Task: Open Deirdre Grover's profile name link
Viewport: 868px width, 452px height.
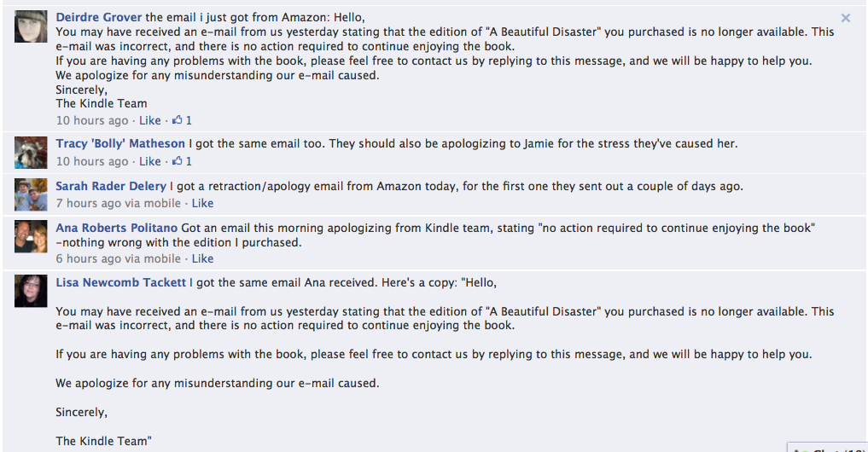Action: (98, 17)
